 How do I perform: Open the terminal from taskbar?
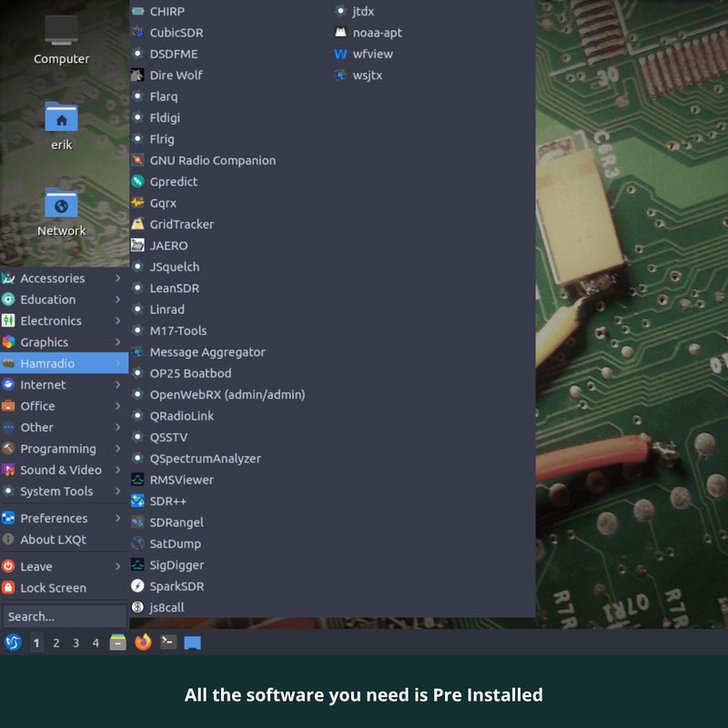pyautogui.click(x=168, y=642)
